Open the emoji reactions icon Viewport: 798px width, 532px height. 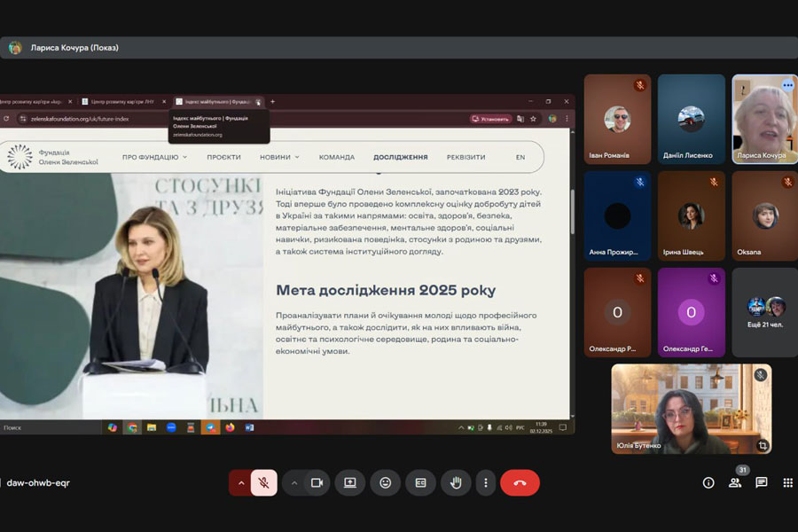click(385, 482)
